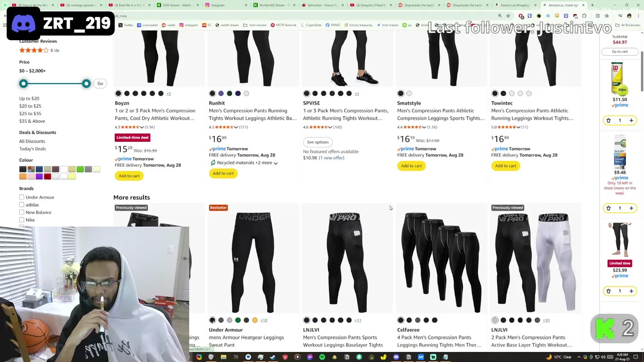This screenshot has height=362, width=644.
Task: Click trash icon for the $9.48 cart item
Action: (608, 208)
